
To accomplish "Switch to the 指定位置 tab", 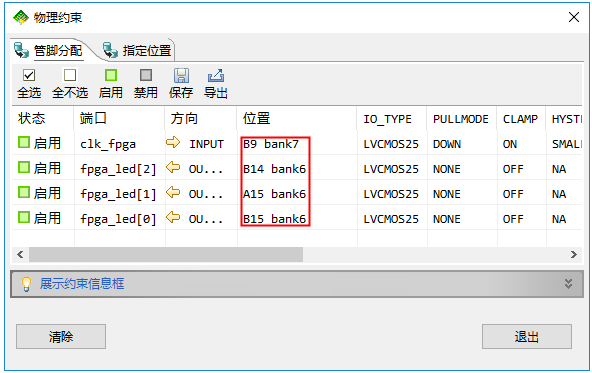I will click(137, 50).
